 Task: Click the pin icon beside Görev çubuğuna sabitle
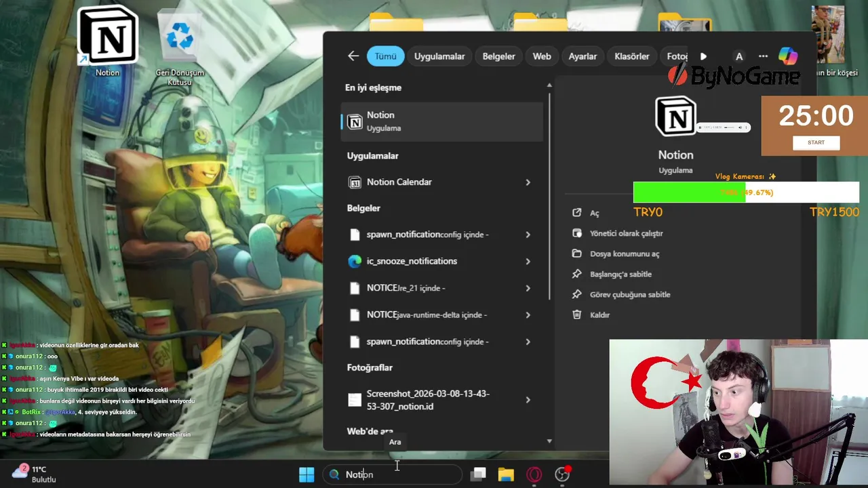(x=576, y=294)
